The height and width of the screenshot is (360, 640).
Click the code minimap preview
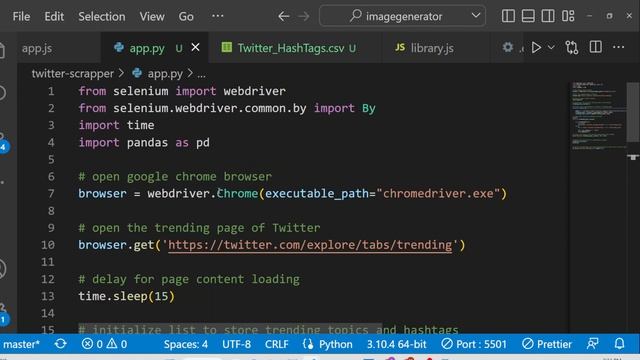click(x=598, y=116)
